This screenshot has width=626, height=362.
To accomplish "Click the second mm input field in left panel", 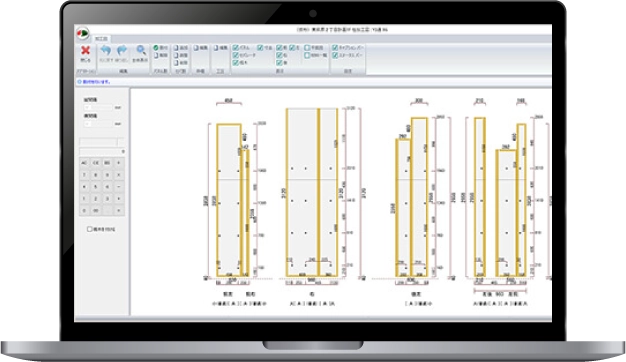I will click(99, 124).
